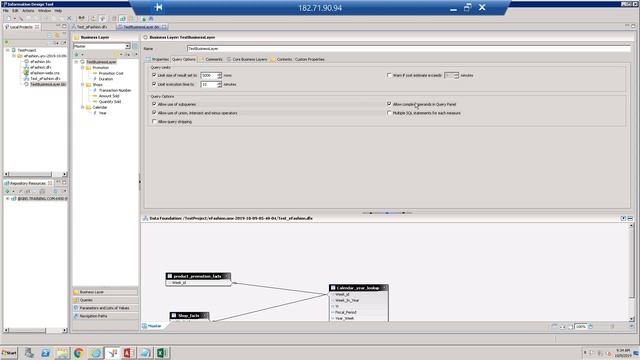Expand the repository session node
Viewport: 640px width, 360px height.
point(7,199)
